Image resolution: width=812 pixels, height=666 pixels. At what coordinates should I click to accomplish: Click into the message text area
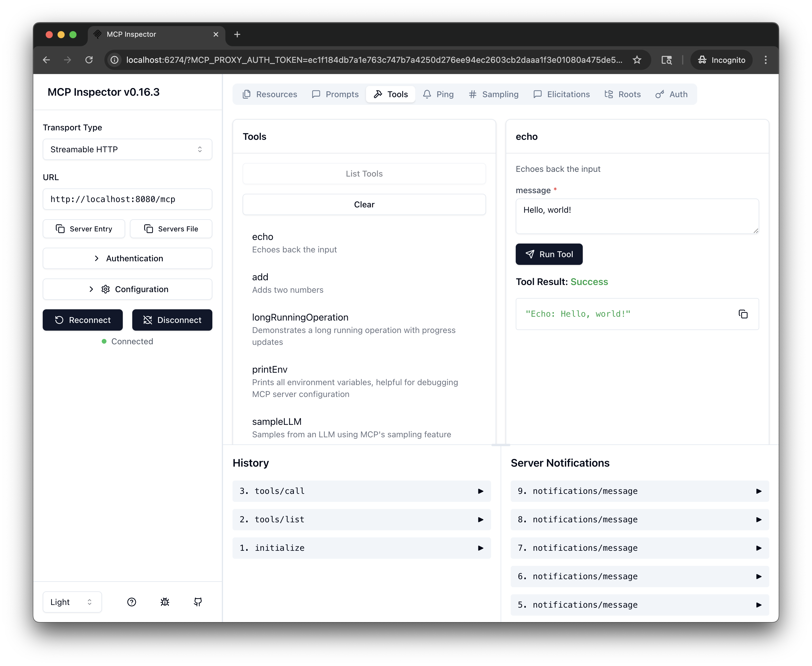point(637,216)
